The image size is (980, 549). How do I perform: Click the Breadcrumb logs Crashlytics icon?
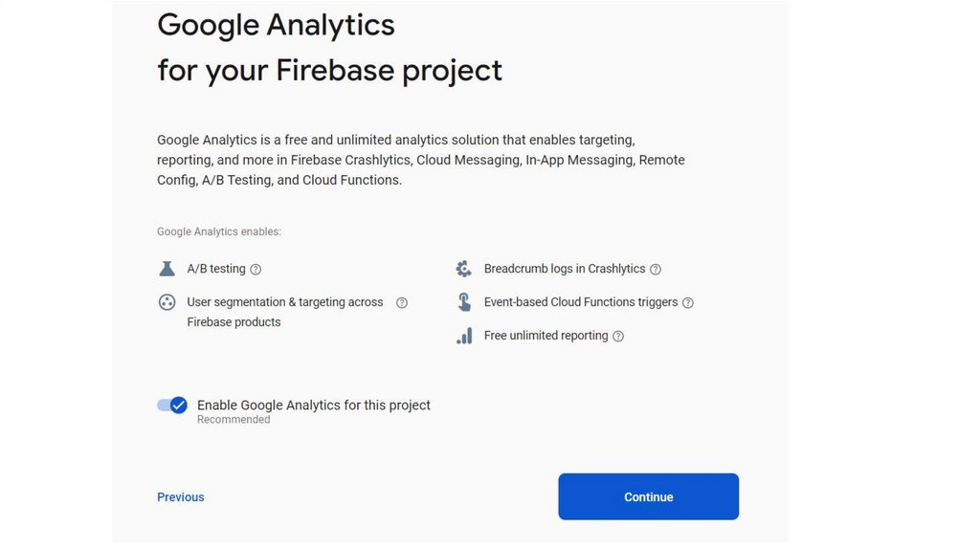coord(463,269)
